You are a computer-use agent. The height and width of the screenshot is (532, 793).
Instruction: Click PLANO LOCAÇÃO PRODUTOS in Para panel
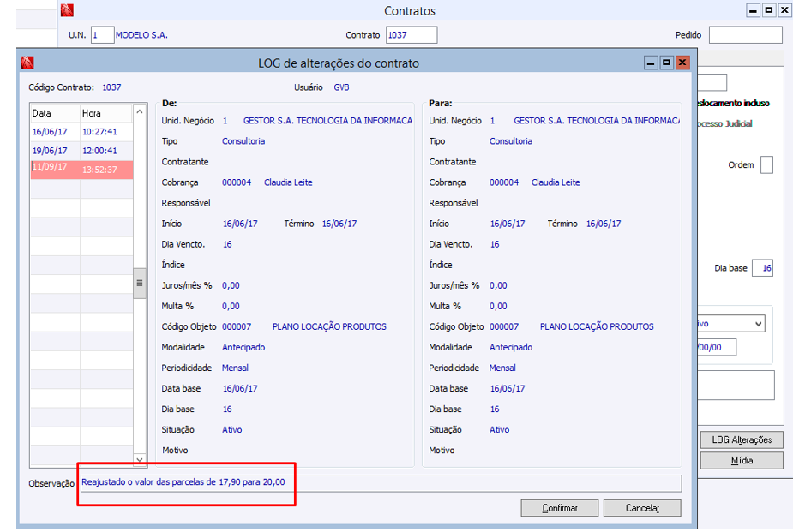click(x=597, y=327)
